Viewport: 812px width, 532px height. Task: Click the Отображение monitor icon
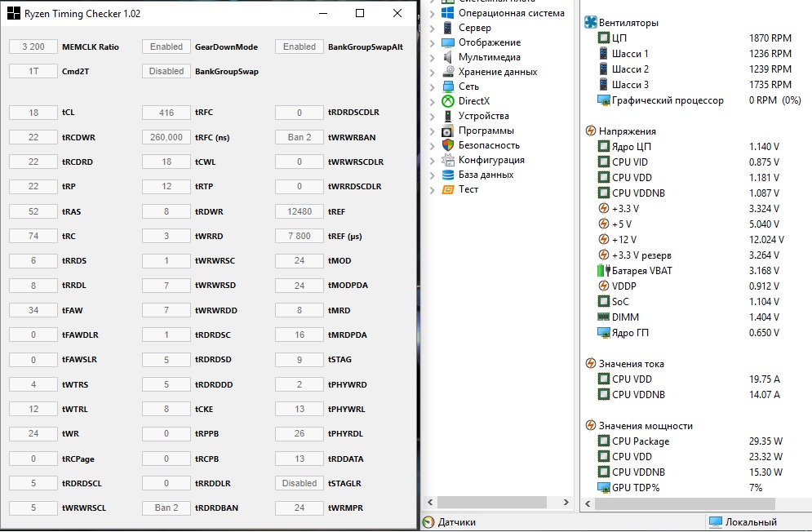pyautogui.click(x=447, y=42)
